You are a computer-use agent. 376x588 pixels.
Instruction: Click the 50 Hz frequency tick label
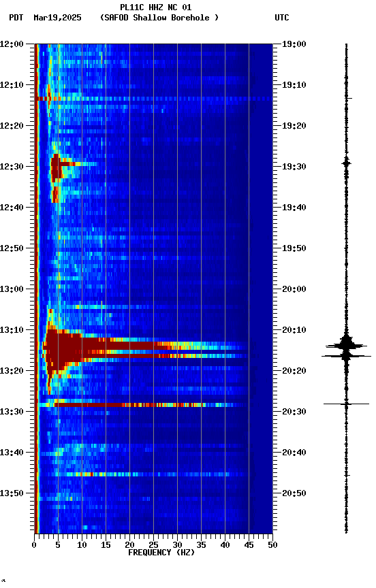point(272,545)
